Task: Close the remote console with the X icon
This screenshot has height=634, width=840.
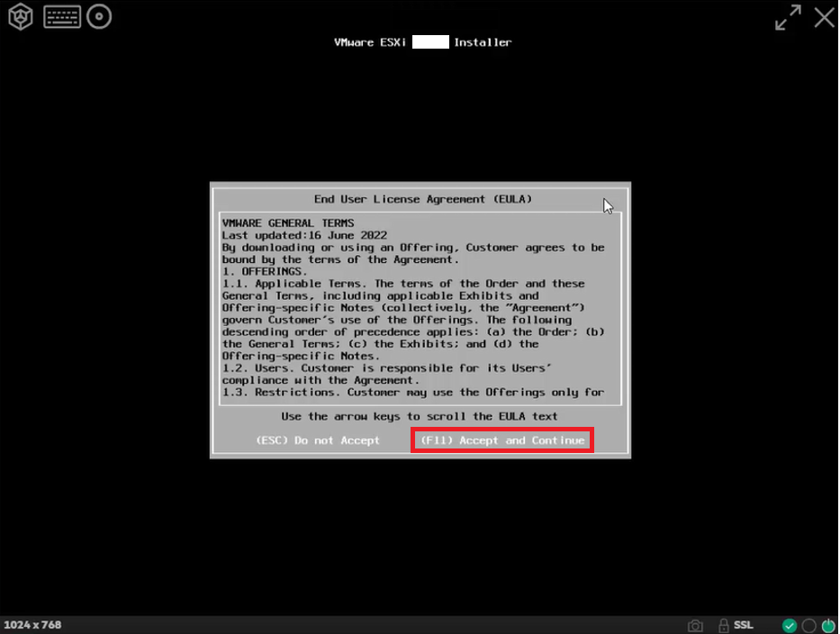Action: tap(825, 17)
